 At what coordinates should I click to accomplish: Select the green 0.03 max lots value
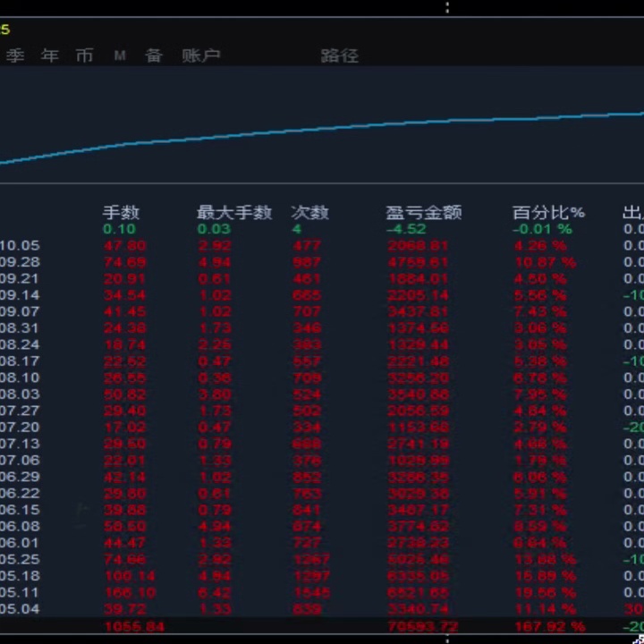click(x=214, y=229)
